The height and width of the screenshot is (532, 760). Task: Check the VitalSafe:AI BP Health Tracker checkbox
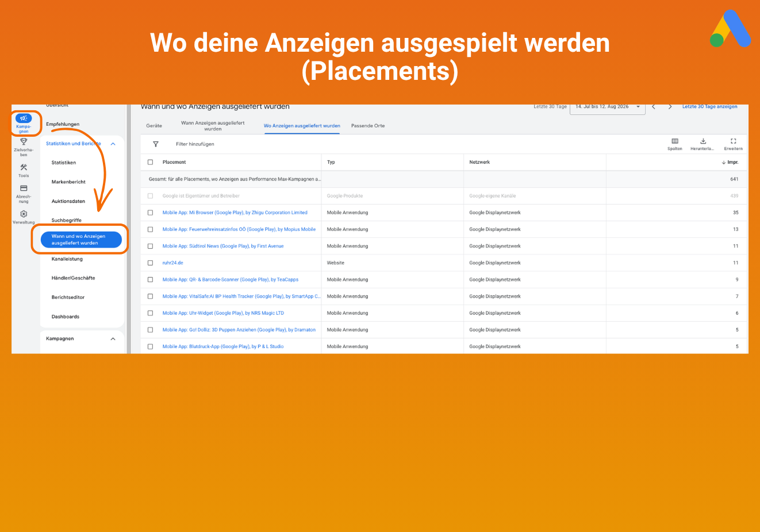pos(151,296)
